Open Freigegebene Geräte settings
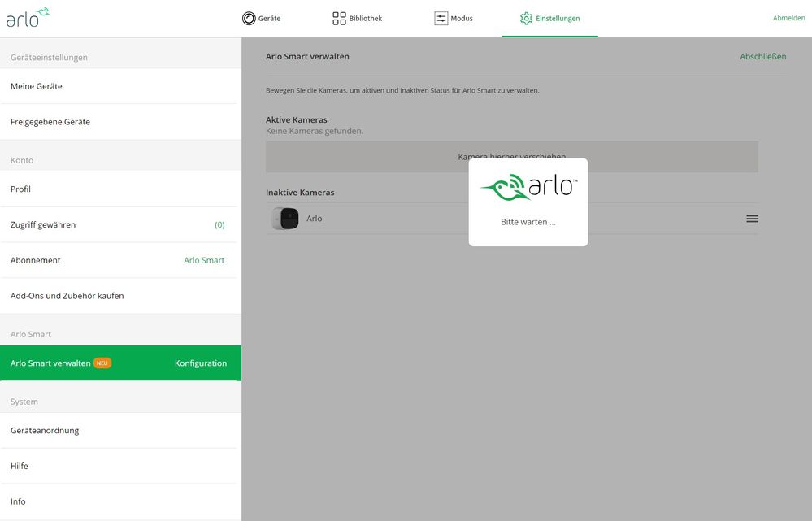 click(120, 122)
